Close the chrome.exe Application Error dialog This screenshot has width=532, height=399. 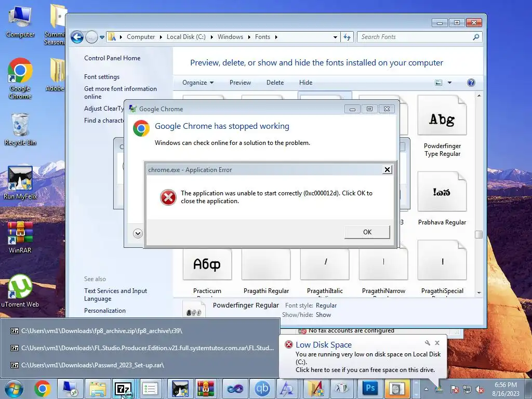point(387,170)
